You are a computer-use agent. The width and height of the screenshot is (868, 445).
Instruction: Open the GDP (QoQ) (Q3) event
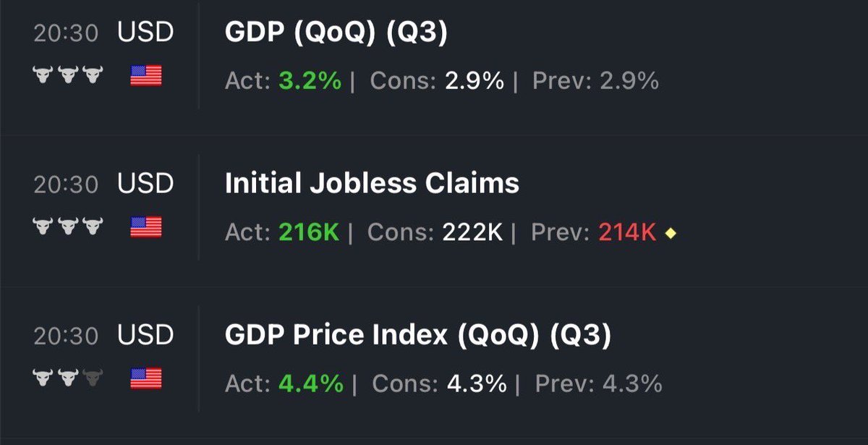click(x=336, y=33)
